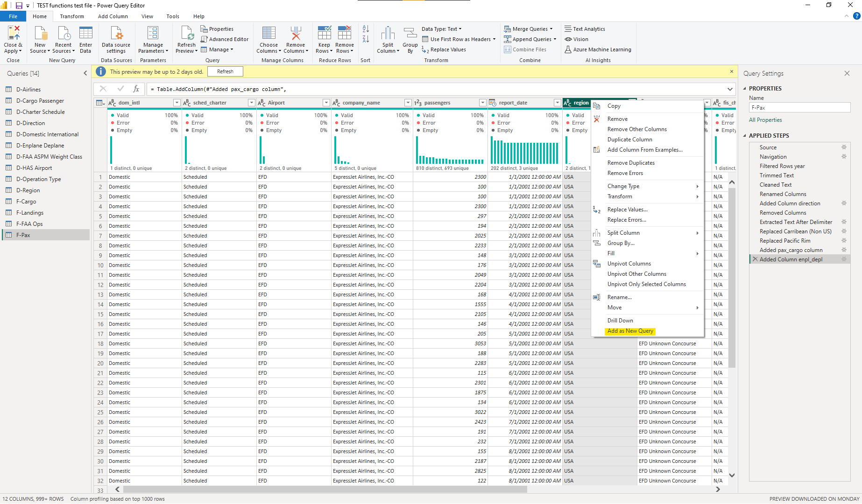Screen dimensions: 862x504
Task: Click the Split Column ribbon icon
Action: [x=388, y=34]
